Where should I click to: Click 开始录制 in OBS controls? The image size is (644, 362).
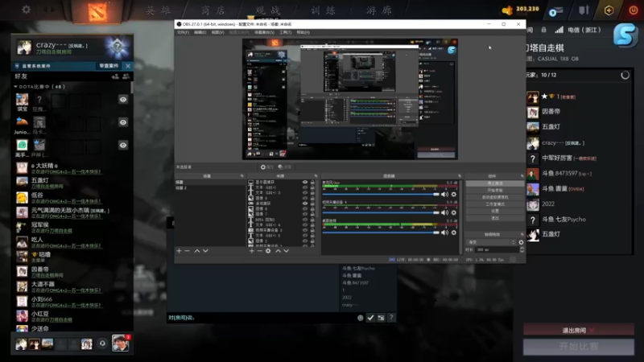click(x=495, y=191)
